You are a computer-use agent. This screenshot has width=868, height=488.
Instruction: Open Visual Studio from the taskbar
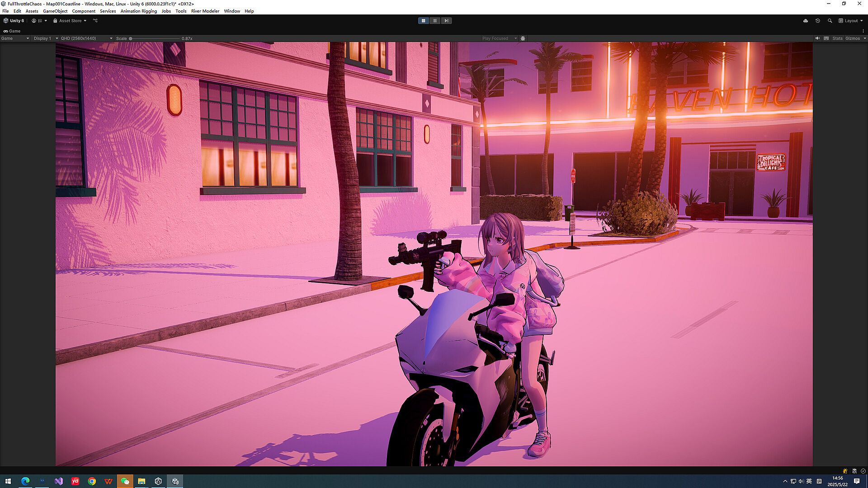pyautogui.click(x=58, y=481)
